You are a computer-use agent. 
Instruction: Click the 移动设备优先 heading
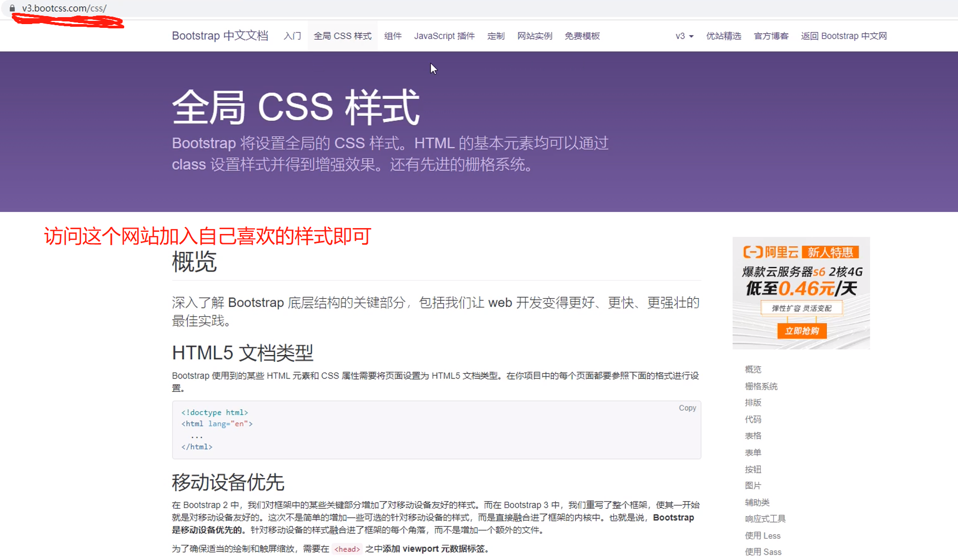pos(228,482)
